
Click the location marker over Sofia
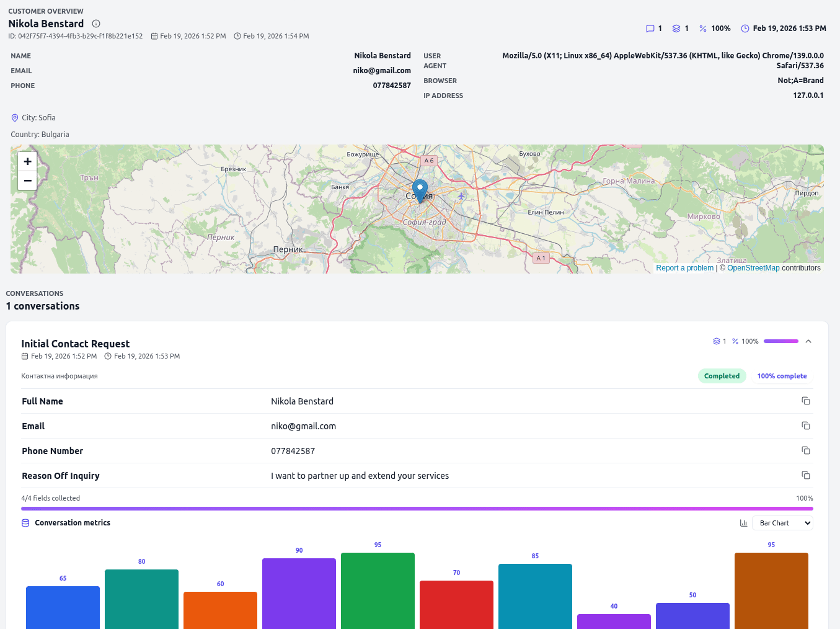click(x=420, y=189)
